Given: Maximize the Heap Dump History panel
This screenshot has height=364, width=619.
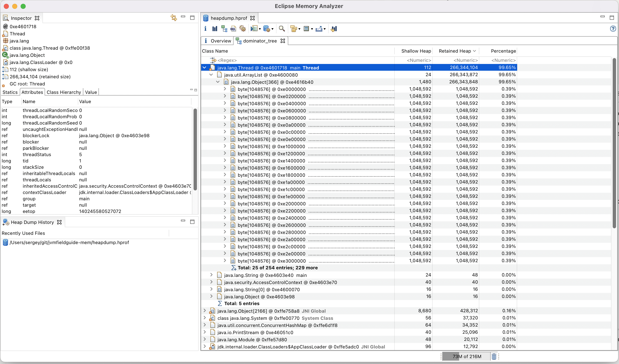Looking at the screenshot, I should (192, 222).
